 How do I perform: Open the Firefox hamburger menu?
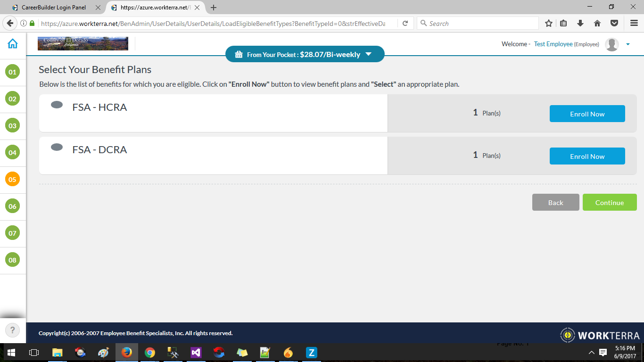pos(634,24)
